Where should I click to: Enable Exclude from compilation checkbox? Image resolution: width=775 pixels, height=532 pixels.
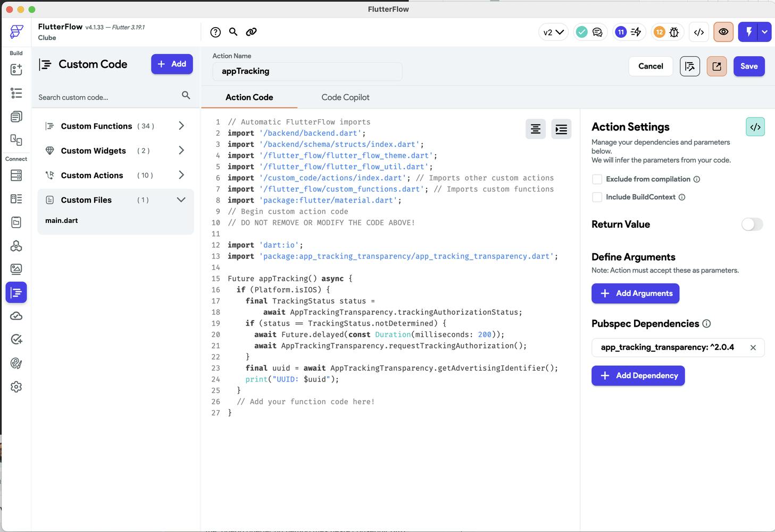pos(597,179)
